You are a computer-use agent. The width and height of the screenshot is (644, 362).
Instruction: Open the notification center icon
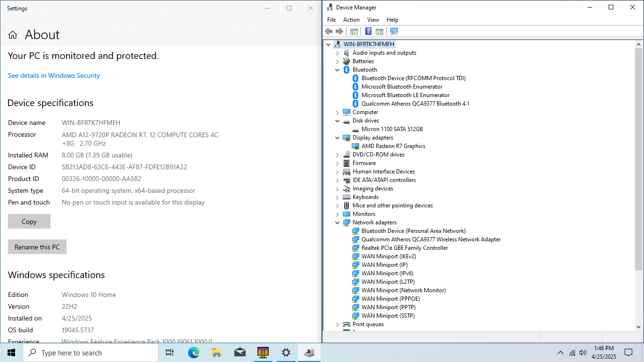[x=628, y=353]
